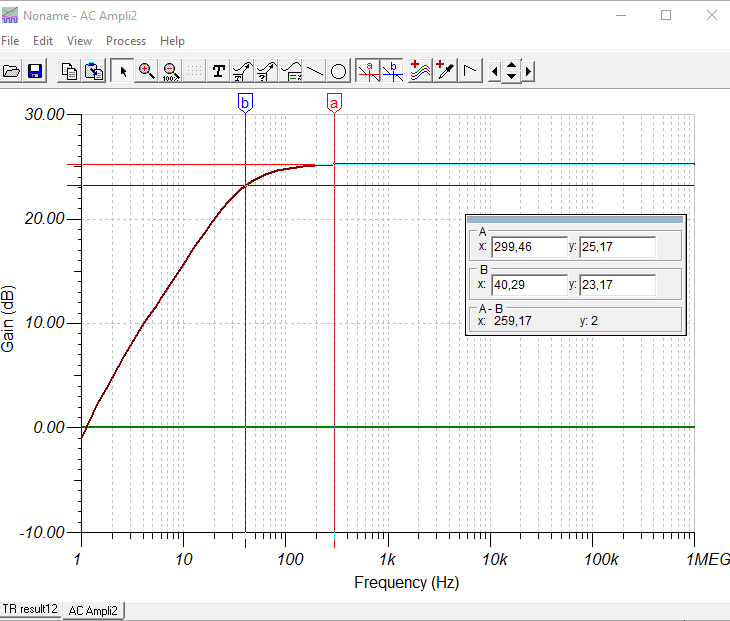Click the Paste clipboard icon

[93, 71]
